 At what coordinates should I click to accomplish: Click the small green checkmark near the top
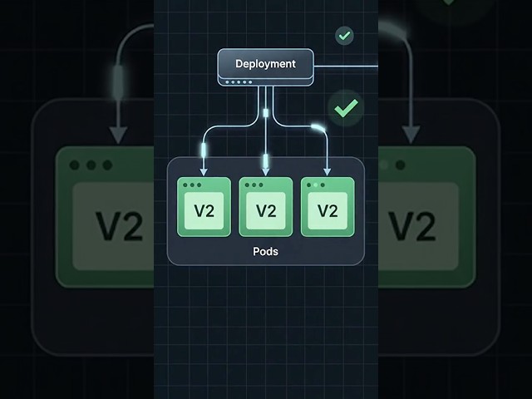coord(344,36)
